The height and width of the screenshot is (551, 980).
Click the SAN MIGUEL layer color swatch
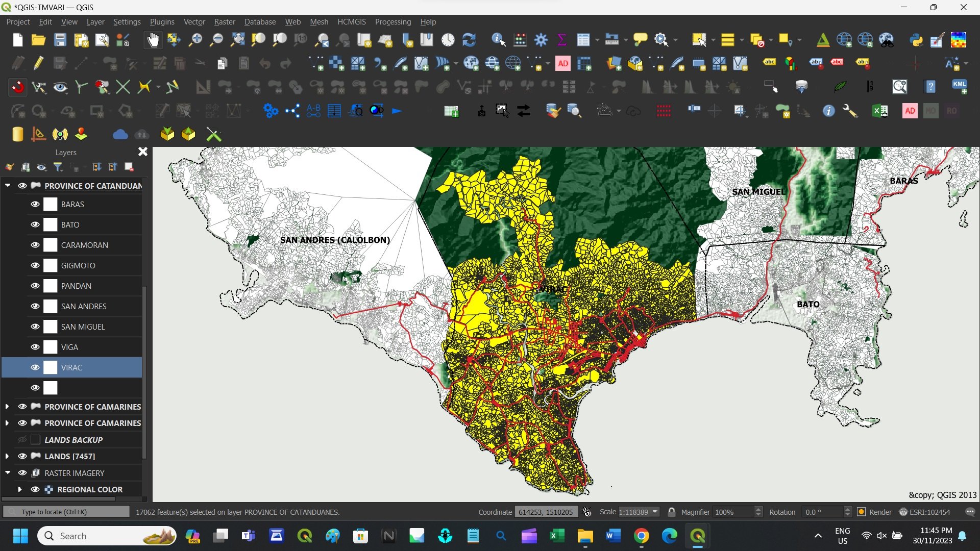[51, 327]
